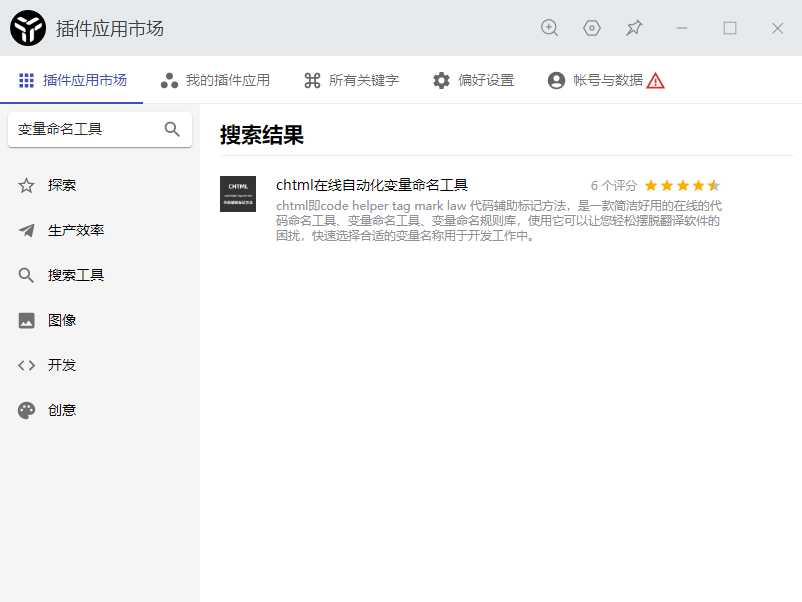Select 探索 category in sidebar
The width and height of the screenshot is (802, 602).
(x=100, y=185)
